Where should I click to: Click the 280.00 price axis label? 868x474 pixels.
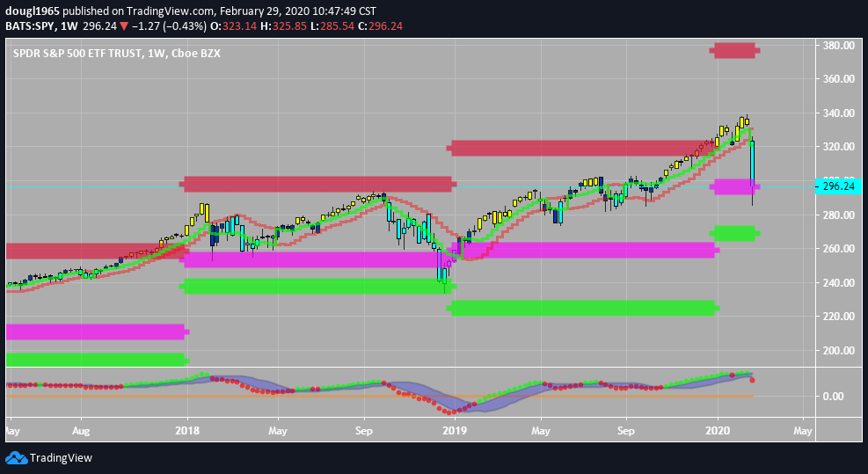[x=839, y=215]
